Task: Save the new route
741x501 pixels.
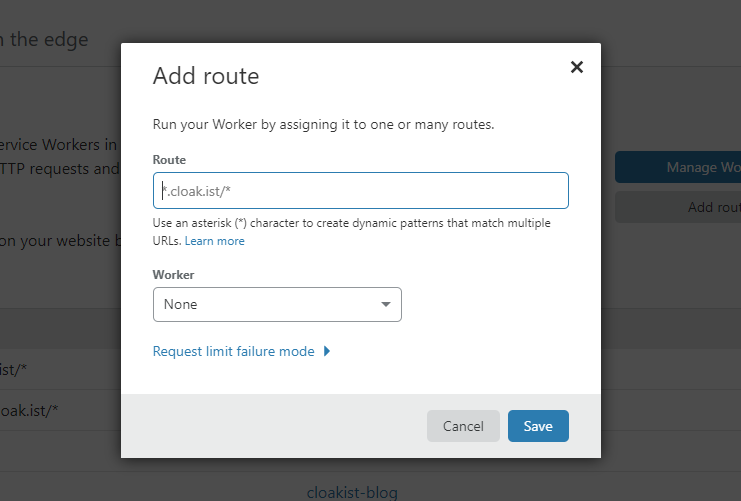Action: coord(537,426)
